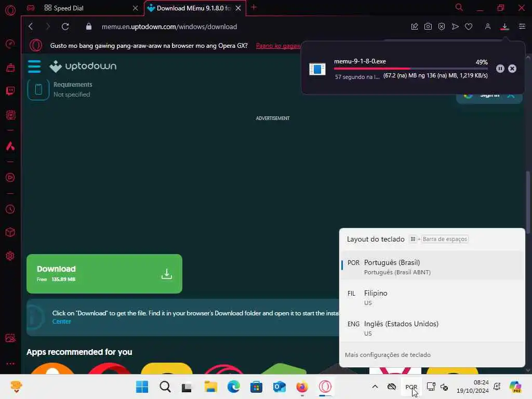Click the address bar URL field

(x=170, y=26)
